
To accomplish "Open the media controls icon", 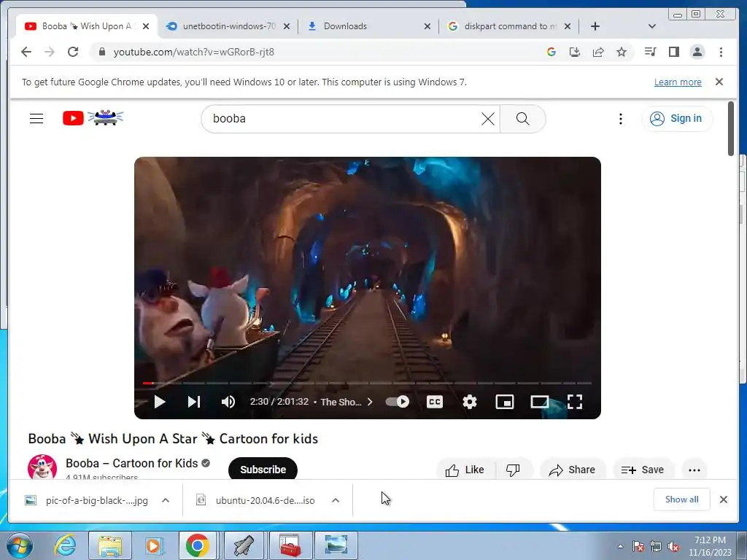I will (650, 52).
